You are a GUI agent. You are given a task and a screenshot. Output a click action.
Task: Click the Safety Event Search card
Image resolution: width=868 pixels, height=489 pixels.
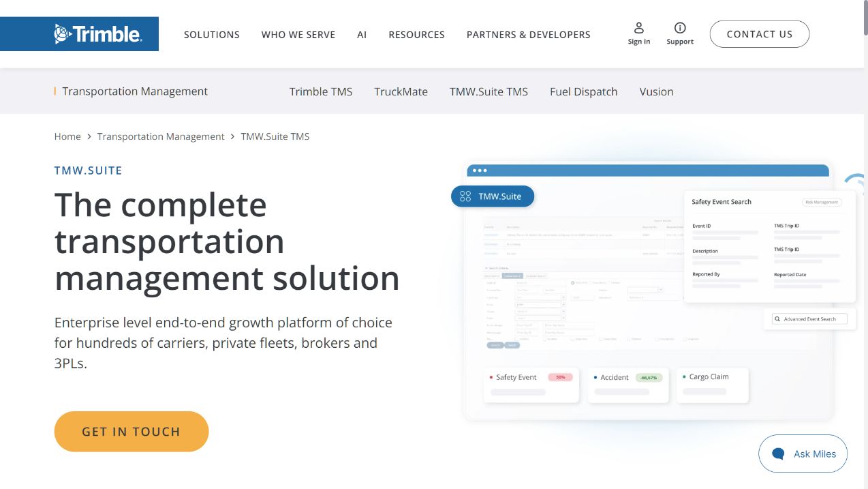tap(769, 246)
